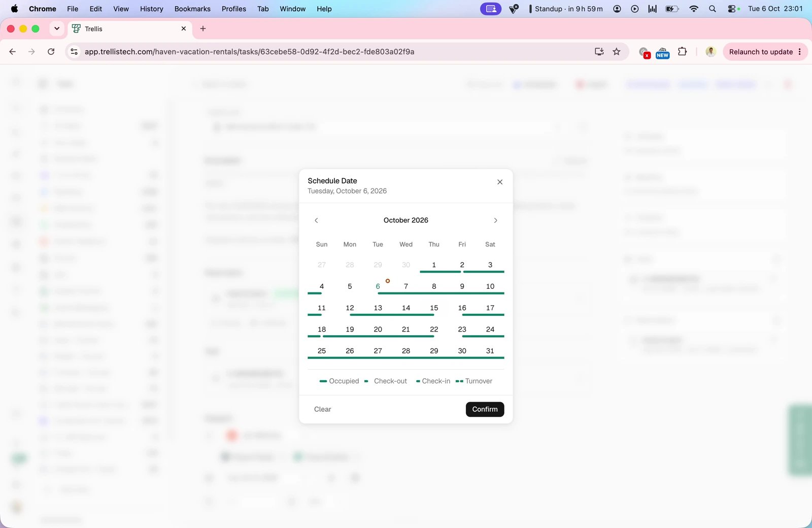Pick October 10 date cell
Screen dimensions: 812x528
point(490,286)
